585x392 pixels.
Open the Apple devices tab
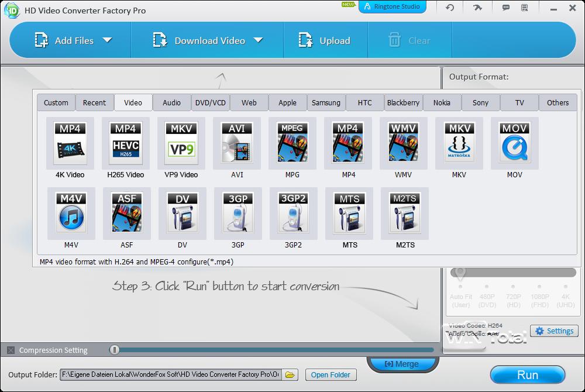coord(287,102)
